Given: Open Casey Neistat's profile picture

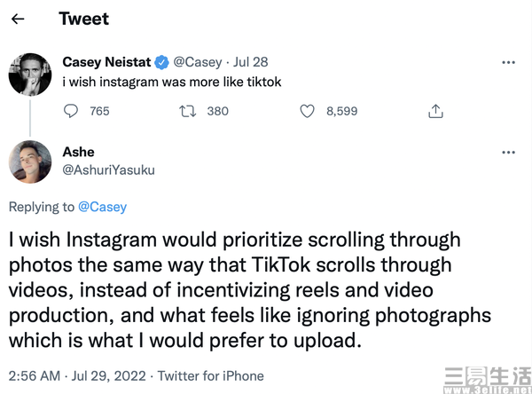Looking at the screenshot, I should point(30,75).
